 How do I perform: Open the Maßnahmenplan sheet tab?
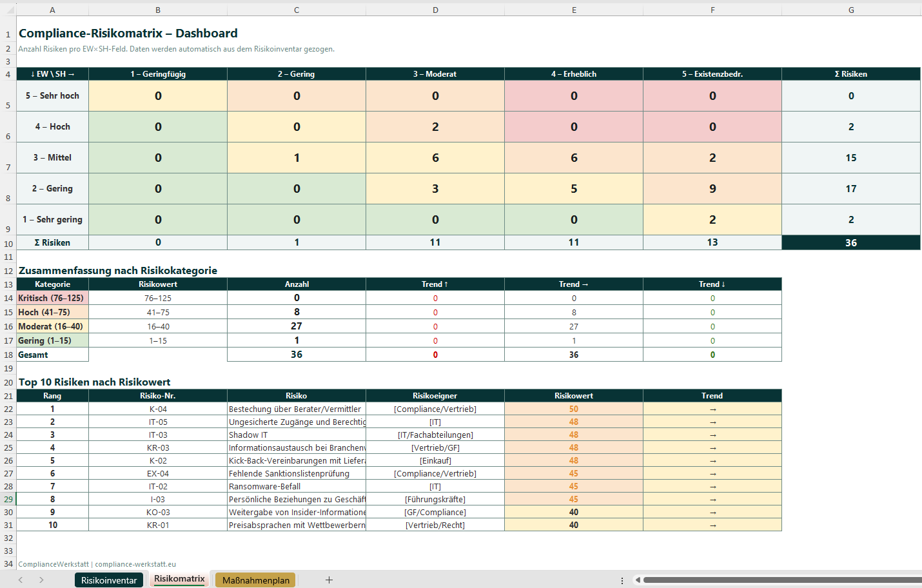(x=255, y=580)
